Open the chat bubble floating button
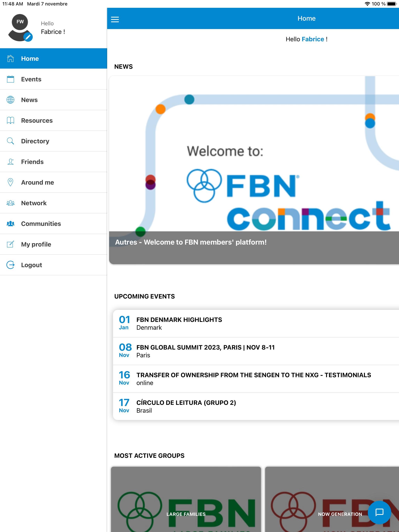 click(x=380, y=512)
